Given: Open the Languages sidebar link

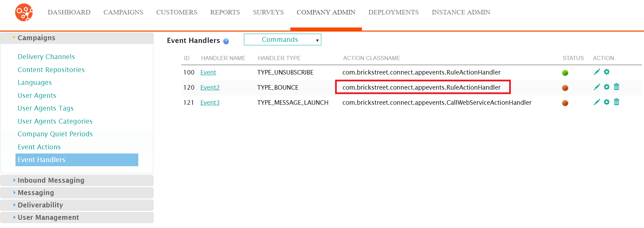Looking at the screenshot, I should 35,82.
